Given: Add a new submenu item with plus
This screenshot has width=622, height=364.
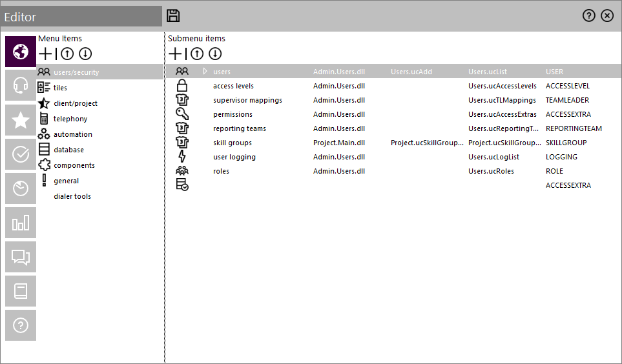Looking at the screenshot, I should 175,54.
